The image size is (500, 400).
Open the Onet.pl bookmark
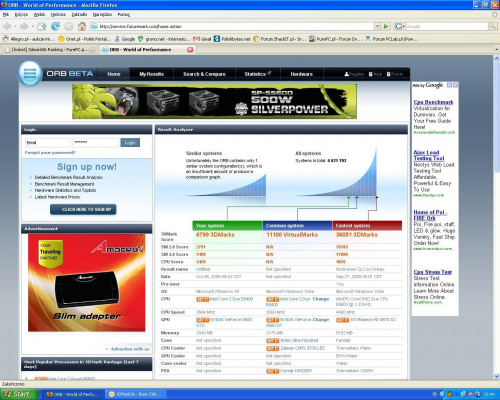tap(85, 39)
